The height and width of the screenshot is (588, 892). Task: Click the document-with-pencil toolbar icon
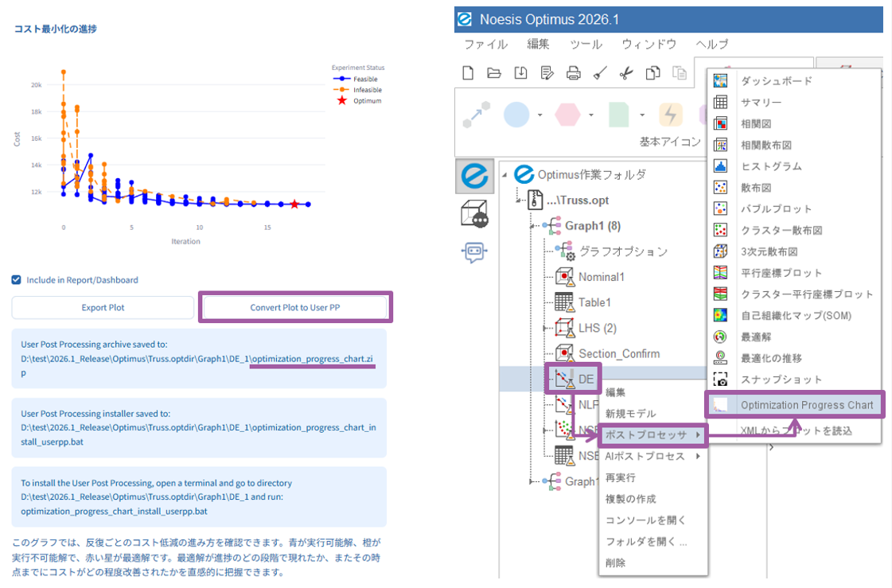[x=547, y=72]
